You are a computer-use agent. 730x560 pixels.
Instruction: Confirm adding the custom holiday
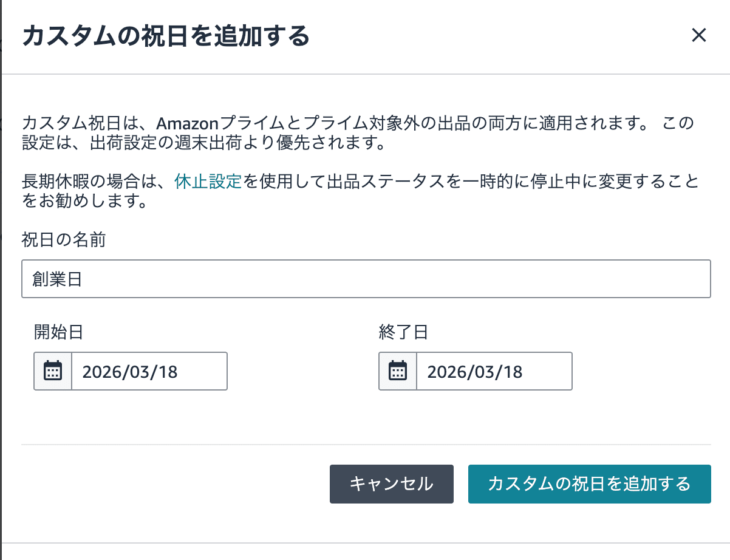(x=589, y=484)
